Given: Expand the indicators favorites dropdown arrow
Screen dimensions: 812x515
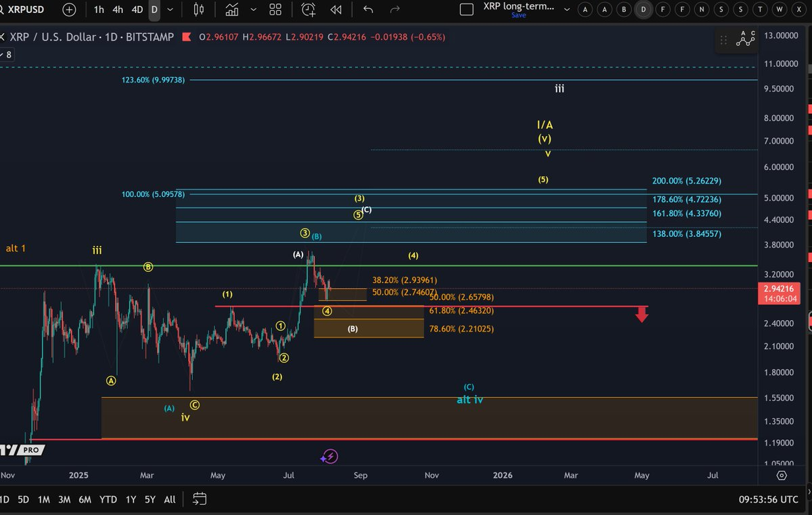Looking at the screenshot, I should (253, 9).
